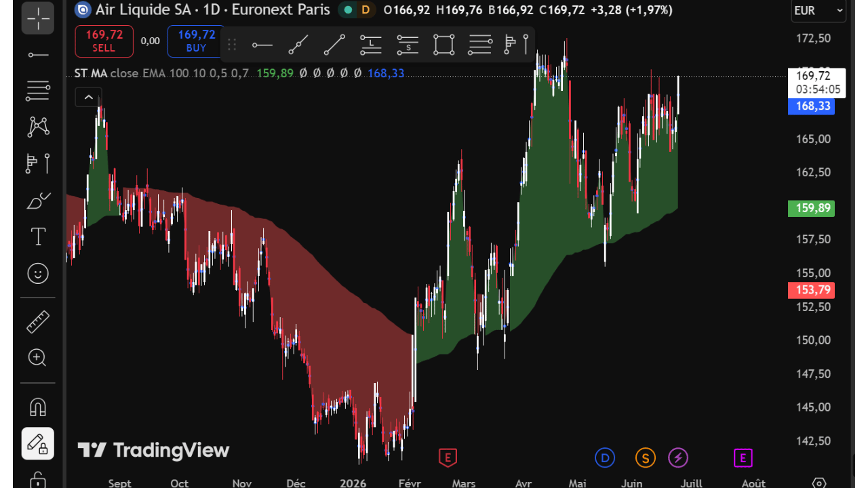Click the orange D data-delay badge
Viewport: 868px width, 488px height.
[366, 9]
